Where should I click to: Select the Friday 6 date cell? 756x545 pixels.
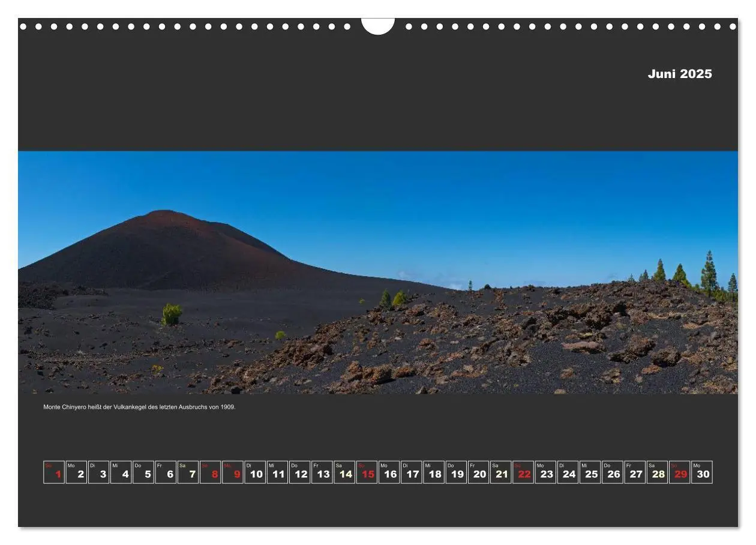[166, 472]
